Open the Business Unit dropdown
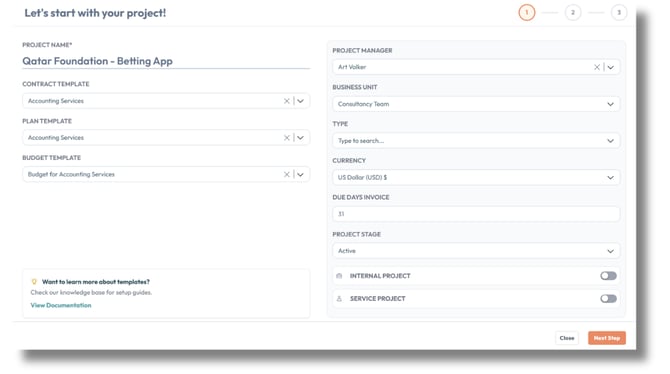 pos(476,104)
